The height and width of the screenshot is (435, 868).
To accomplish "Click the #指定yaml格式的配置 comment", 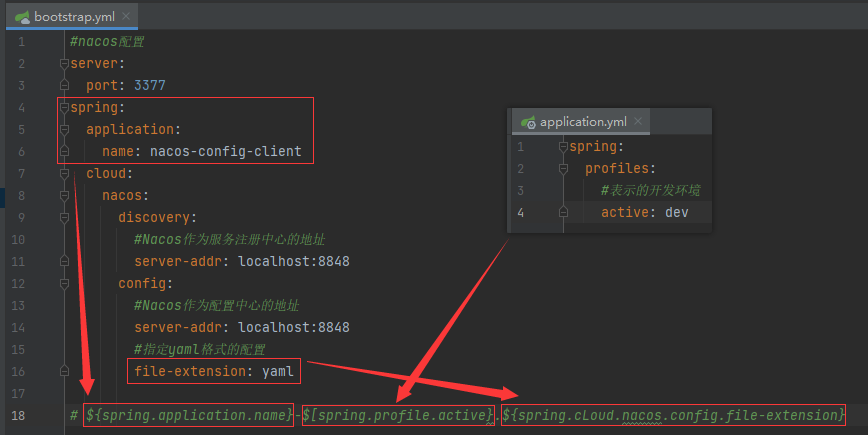I will click(199, 349).
